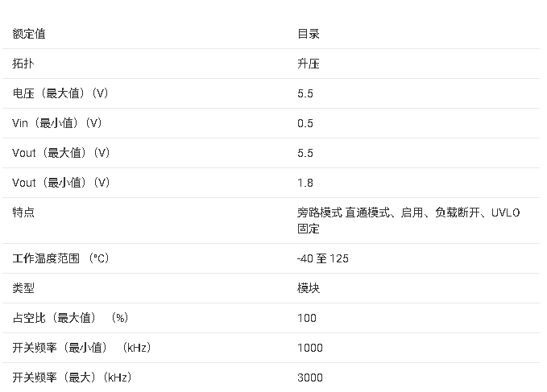Click the 3000 maximum switching frequency value
547x392 pixels.
(x=310, y=378)
